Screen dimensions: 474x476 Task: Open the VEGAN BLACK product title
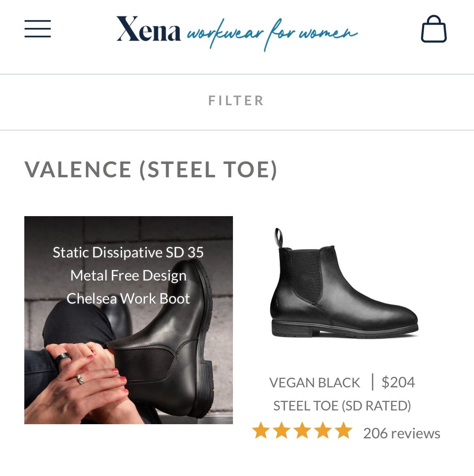pyautogui.click(x=314, y=383)
